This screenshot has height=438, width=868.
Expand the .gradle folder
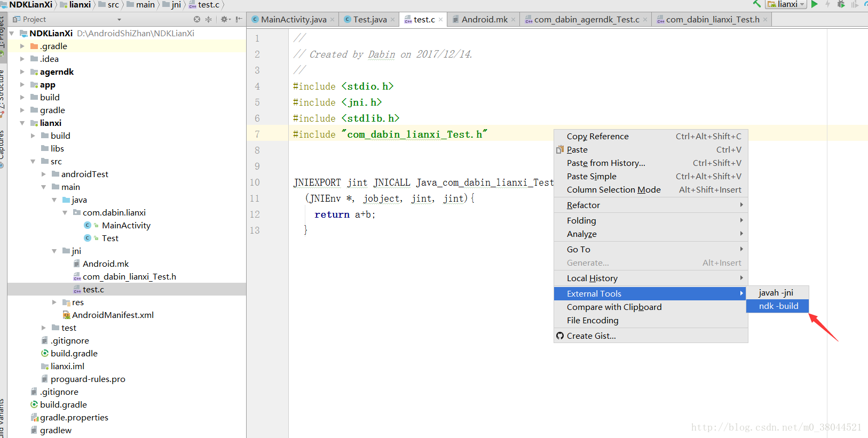point(22,46)
